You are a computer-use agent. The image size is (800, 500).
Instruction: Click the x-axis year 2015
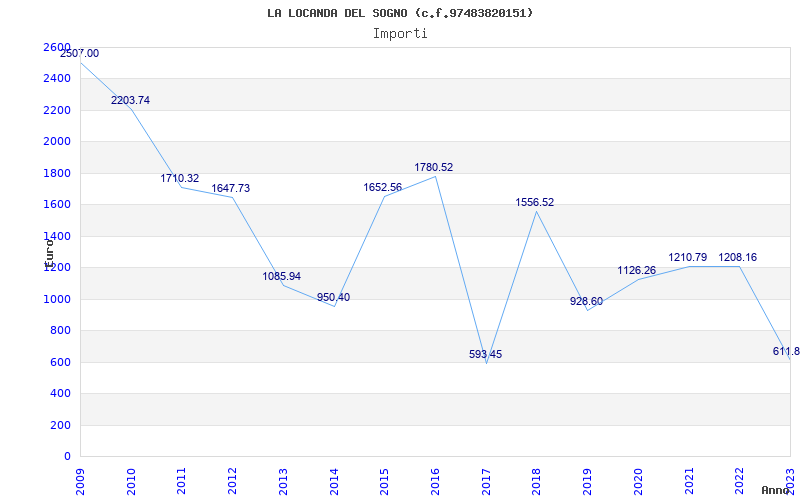click(385, 482)
